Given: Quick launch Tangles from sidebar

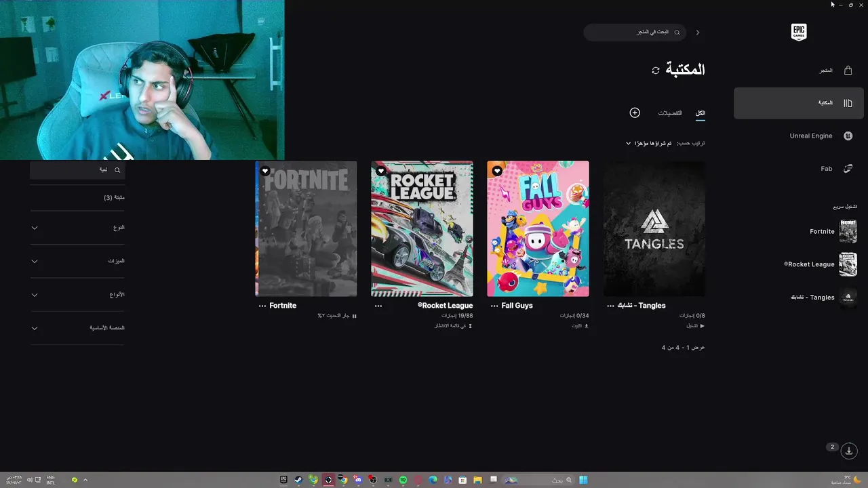Looking at the screenshot, I should point(823,298).
